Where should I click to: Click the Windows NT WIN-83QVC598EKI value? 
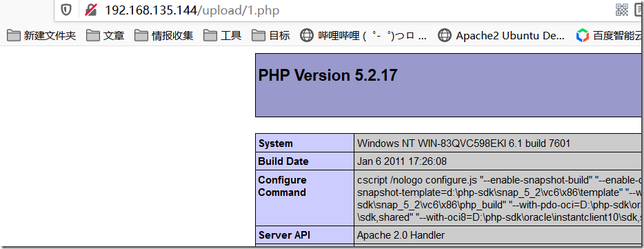tap(464, 143)
